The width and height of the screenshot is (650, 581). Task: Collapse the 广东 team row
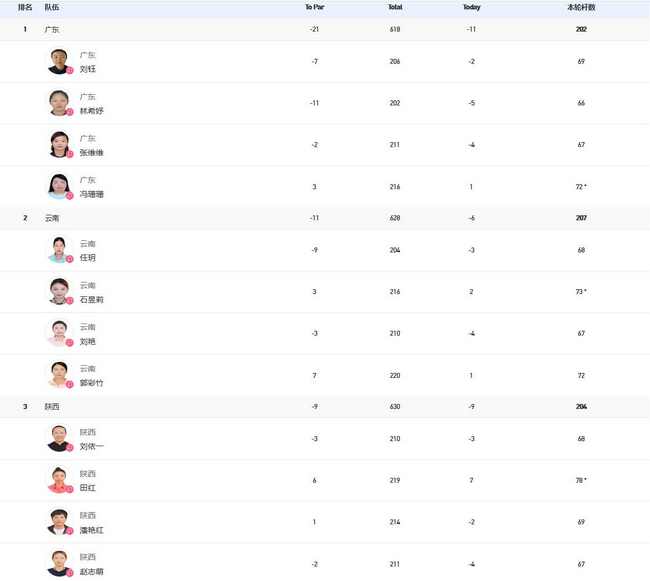pos(52,30)
